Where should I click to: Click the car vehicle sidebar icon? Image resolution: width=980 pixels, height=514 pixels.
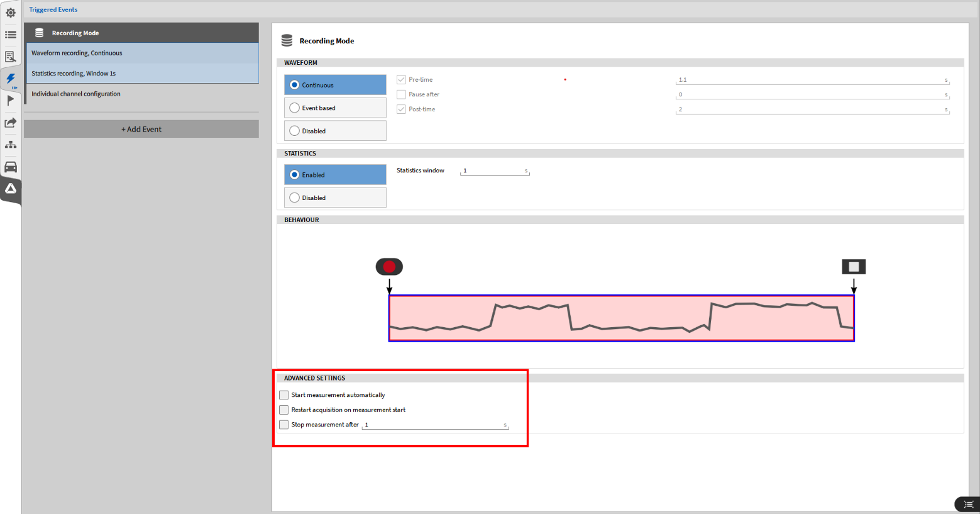click(11, 167)
